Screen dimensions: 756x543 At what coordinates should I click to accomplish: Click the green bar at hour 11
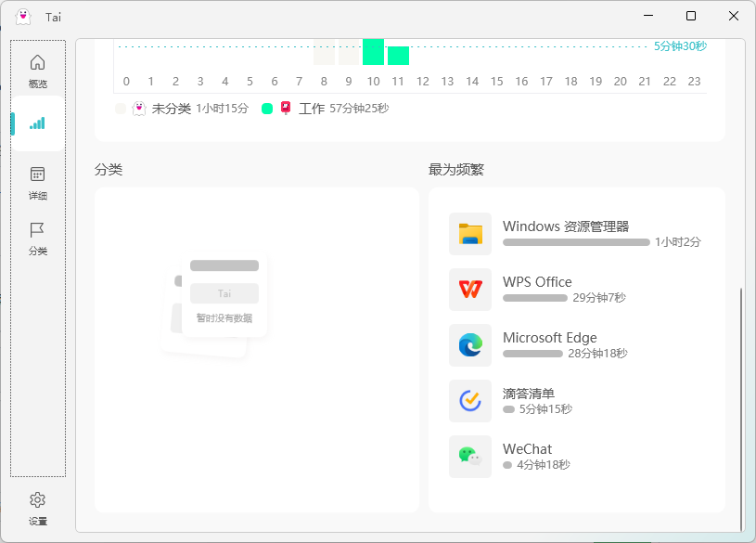coord(398,56)
